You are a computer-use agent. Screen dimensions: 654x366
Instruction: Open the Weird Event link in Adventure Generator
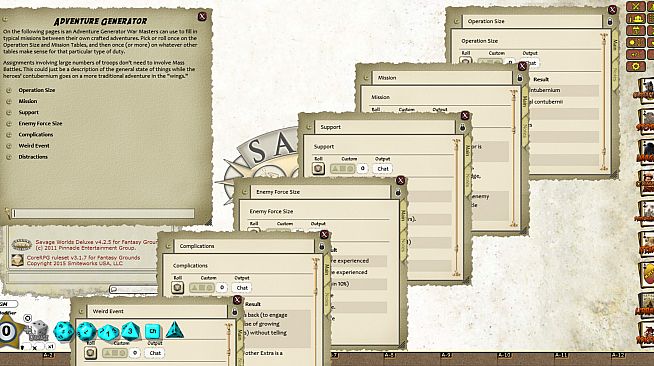point(34,146)
